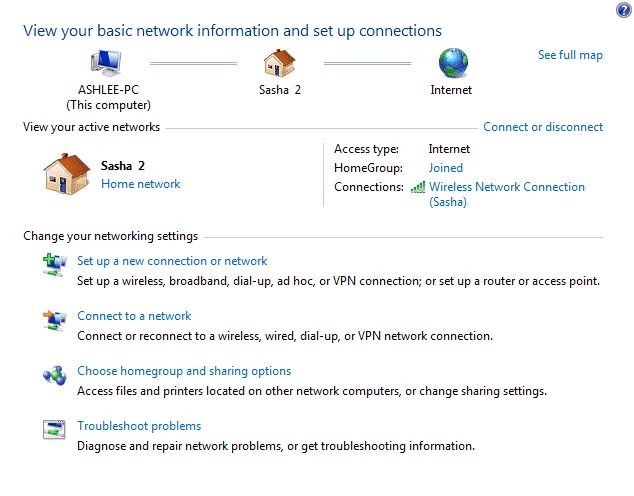Select Set up a new connection or network
Screen dimensions: 634x496
172,261
